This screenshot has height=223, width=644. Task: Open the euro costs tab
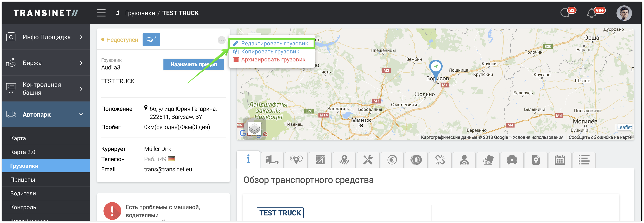pyautogui.click(x=392, y=160)
